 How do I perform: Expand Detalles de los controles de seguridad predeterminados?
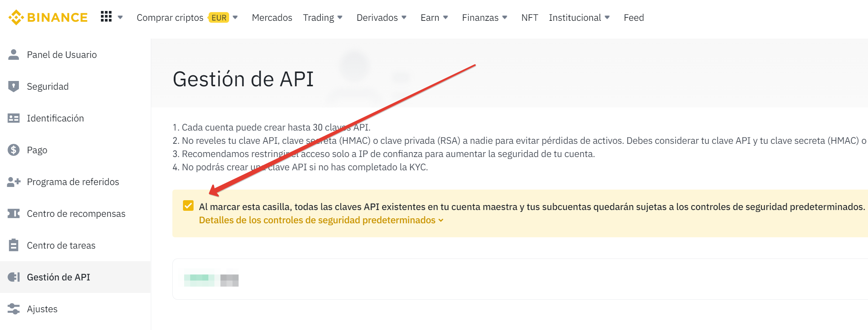321,220
